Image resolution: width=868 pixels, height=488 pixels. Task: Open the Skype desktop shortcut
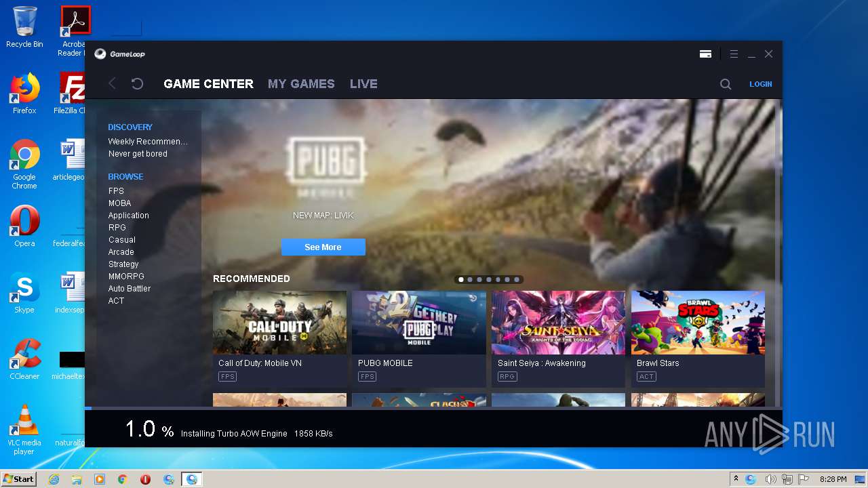[24, 293]
